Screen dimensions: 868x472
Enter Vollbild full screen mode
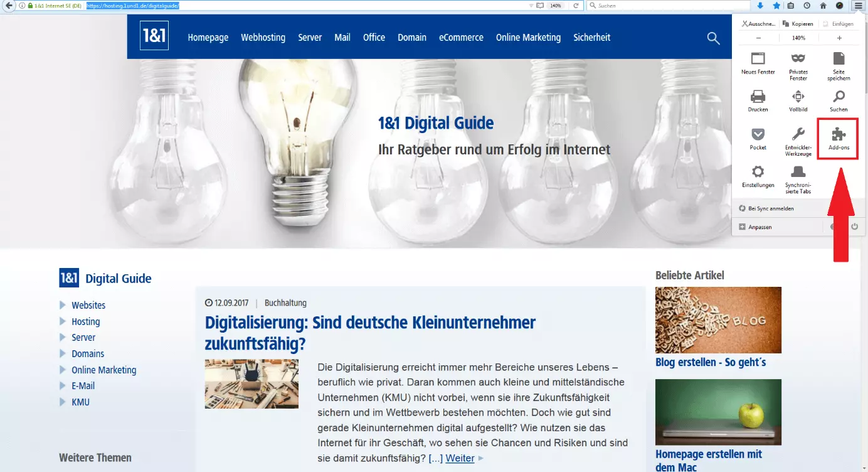[x=798, y=100]
